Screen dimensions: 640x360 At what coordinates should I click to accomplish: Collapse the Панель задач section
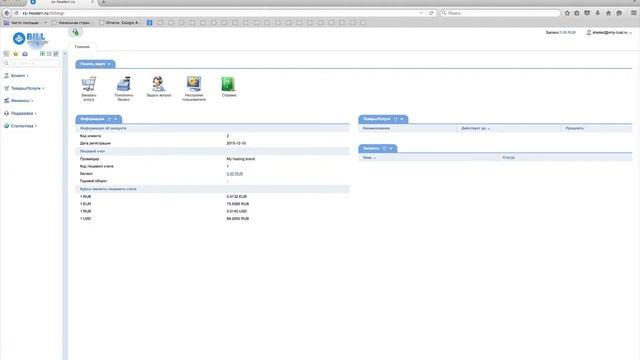pyautogui.click(x=109, y=64)
